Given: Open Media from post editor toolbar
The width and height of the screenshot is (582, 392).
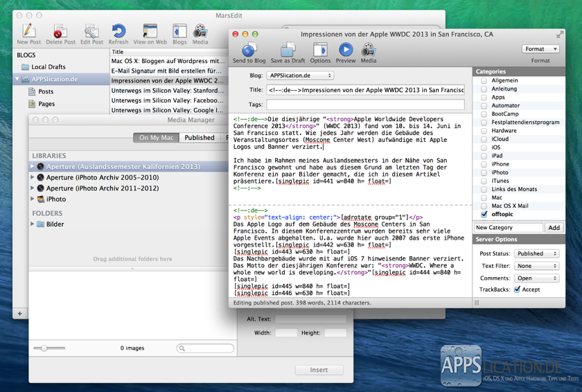Looking at the screenshot, I should 369,50.
